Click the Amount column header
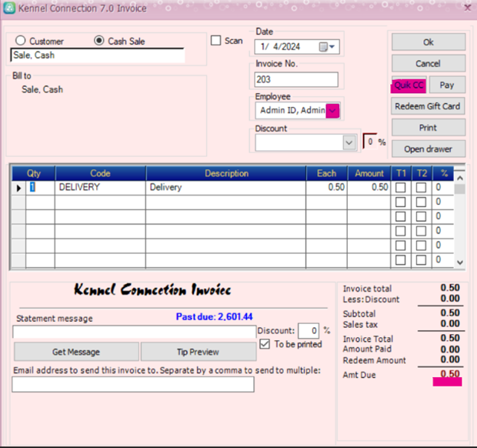Viewport: 477px width, 448px height. (369, 173)
